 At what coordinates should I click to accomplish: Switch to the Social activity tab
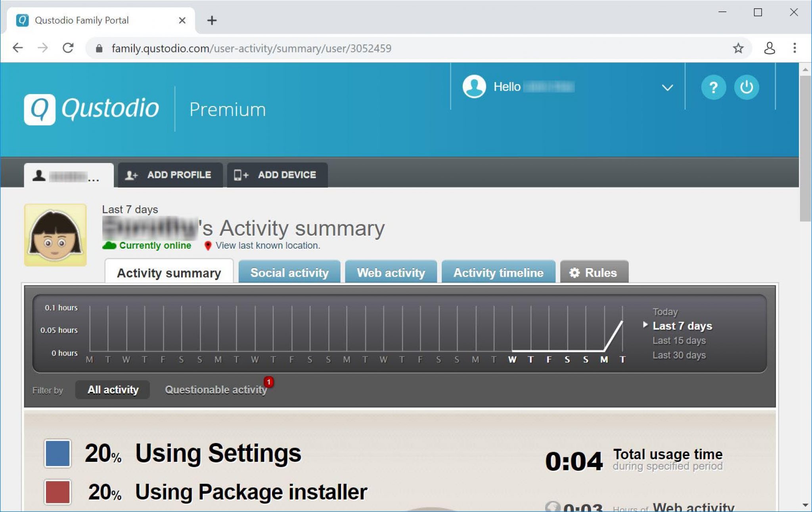click(289, 272)
